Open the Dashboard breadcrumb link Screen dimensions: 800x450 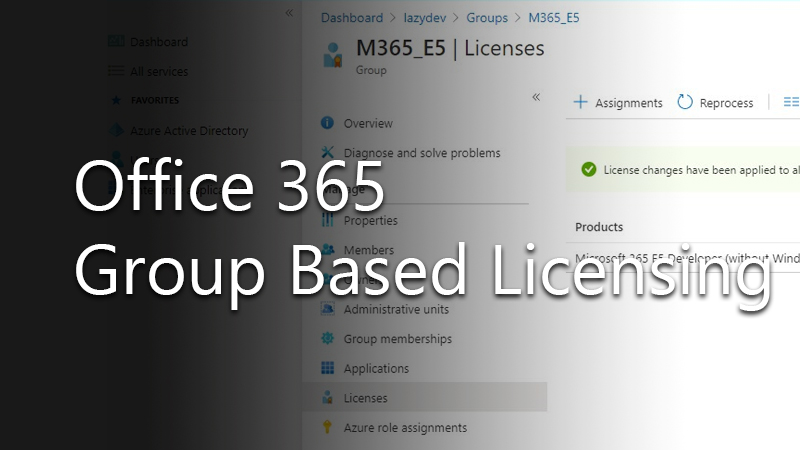352,18
